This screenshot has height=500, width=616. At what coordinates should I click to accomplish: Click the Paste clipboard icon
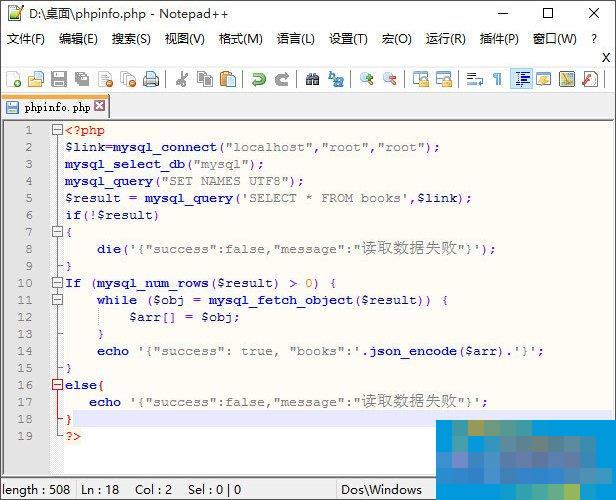point(228,79)
